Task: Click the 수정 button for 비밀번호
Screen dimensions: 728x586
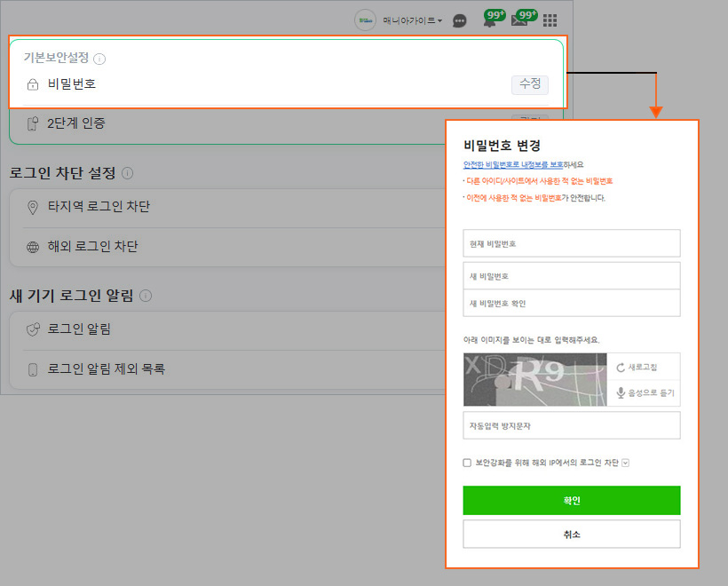Action: pos(530,84)
